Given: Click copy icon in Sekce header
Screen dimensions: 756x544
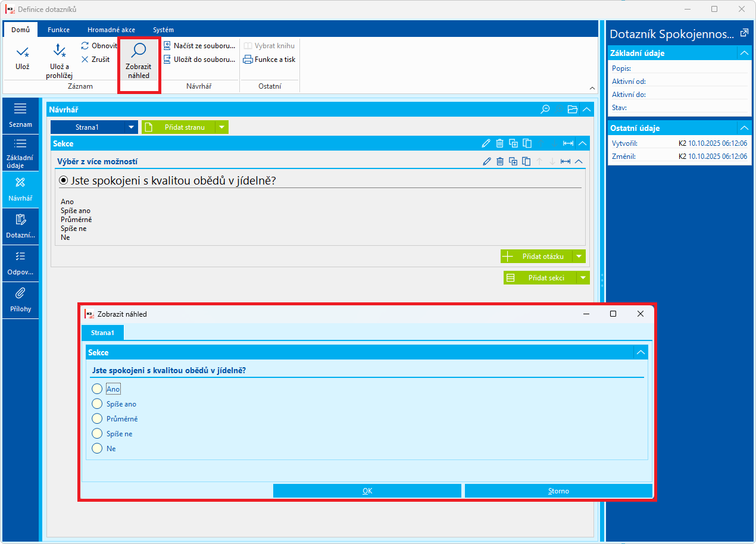Looking at the screenshot, I should pos(527,143).
